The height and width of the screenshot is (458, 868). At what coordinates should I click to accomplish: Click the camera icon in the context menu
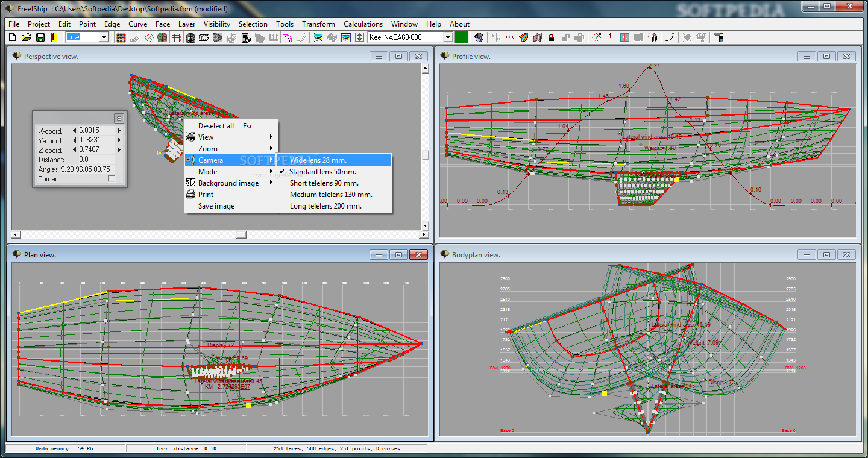tap(190, 160)
